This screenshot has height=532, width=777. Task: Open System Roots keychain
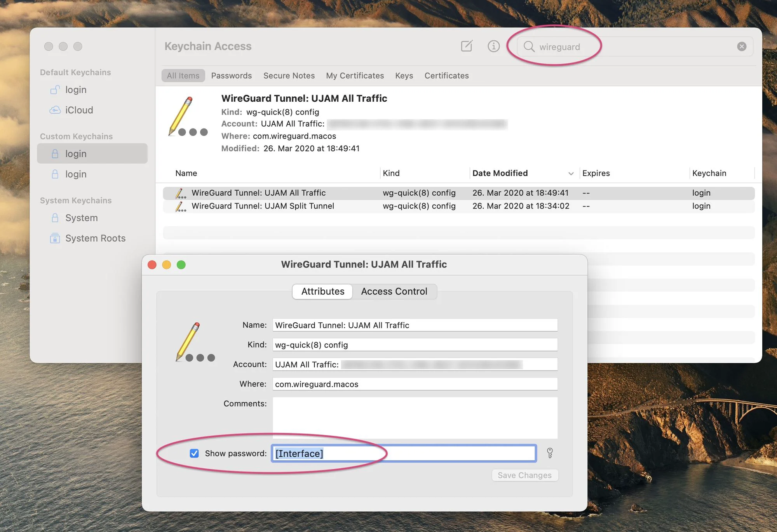pos(95,238)
